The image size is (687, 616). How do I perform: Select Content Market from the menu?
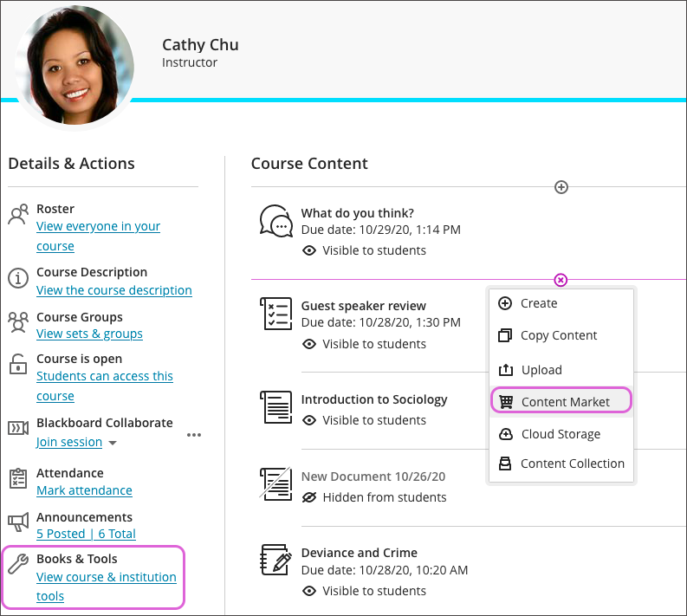pos(561,400)
